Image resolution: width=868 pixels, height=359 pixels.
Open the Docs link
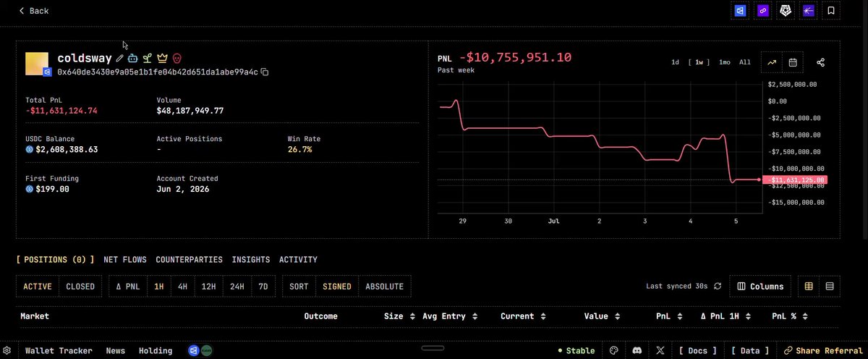[697, 350]
